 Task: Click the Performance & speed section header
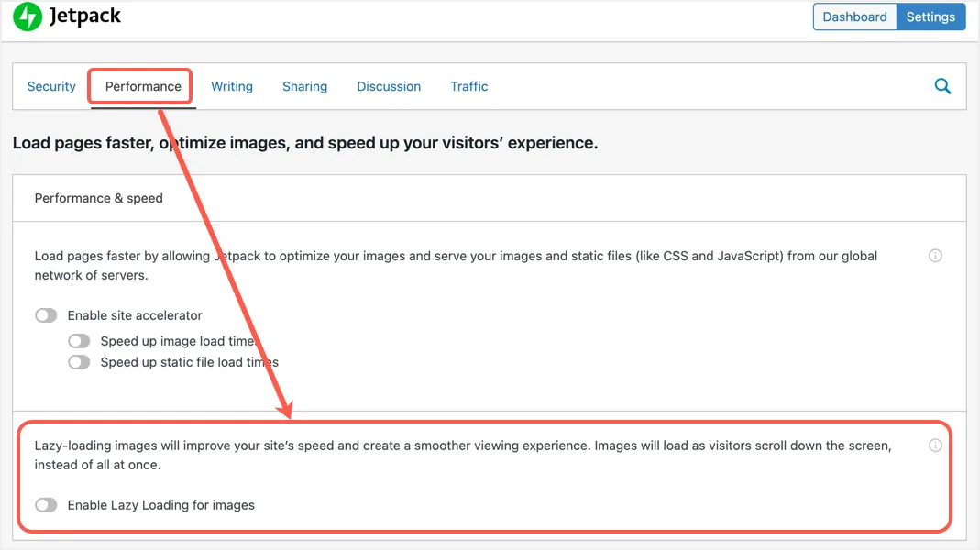[x=99, y=198]
